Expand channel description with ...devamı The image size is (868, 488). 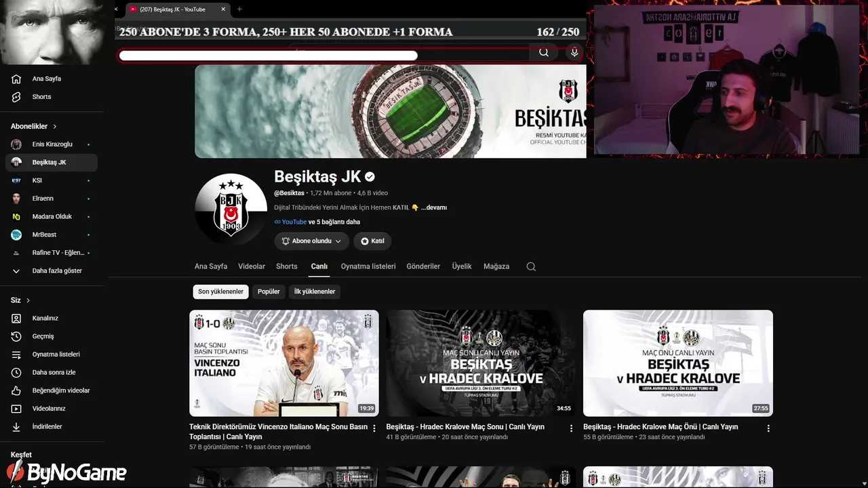(x=434, y=207)
